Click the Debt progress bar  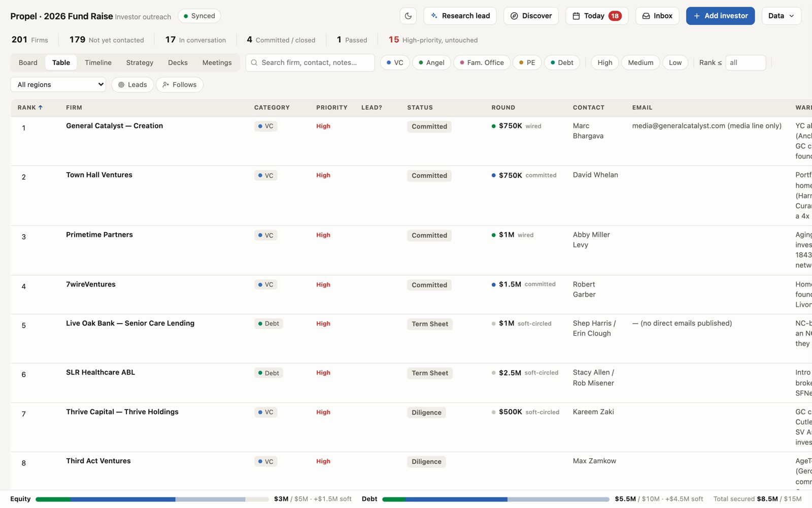(495, 499)
